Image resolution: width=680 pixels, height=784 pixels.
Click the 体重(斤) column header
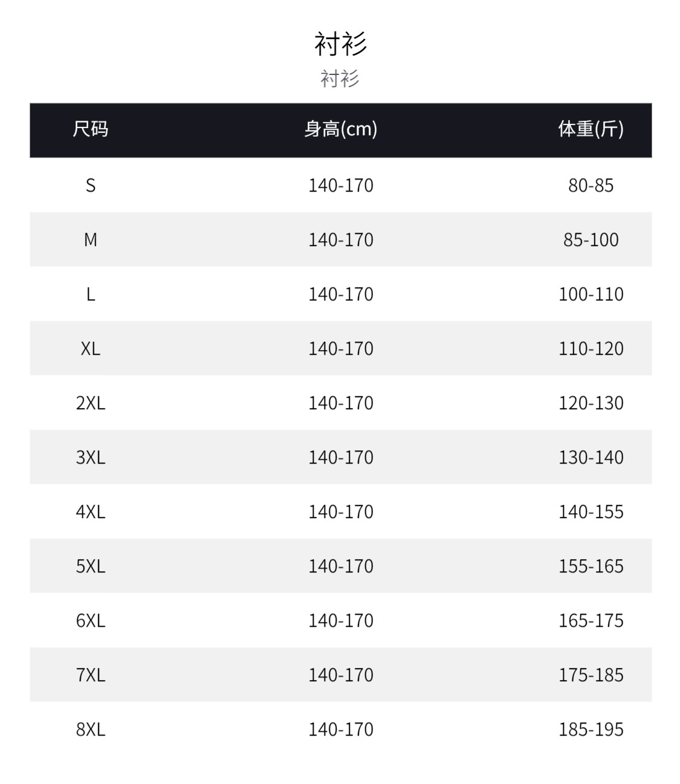(591, 129)
